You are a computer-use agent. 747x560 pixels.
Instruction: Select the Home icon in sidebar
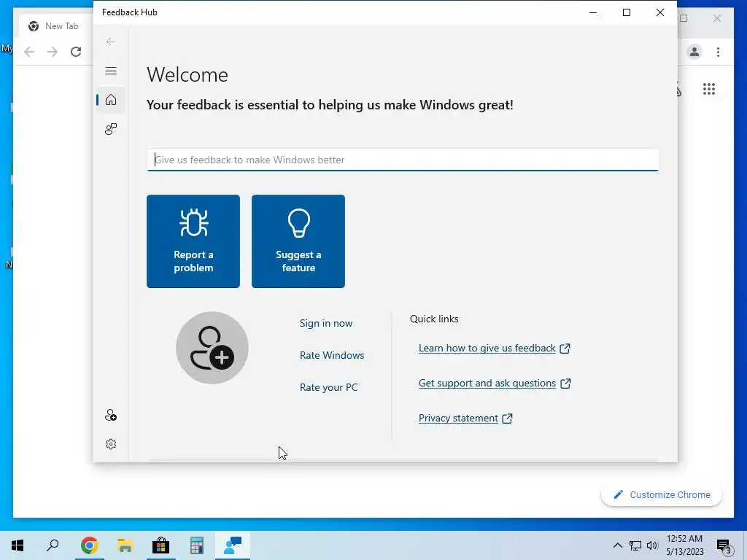pyautogui.click(x=111, y=99)
